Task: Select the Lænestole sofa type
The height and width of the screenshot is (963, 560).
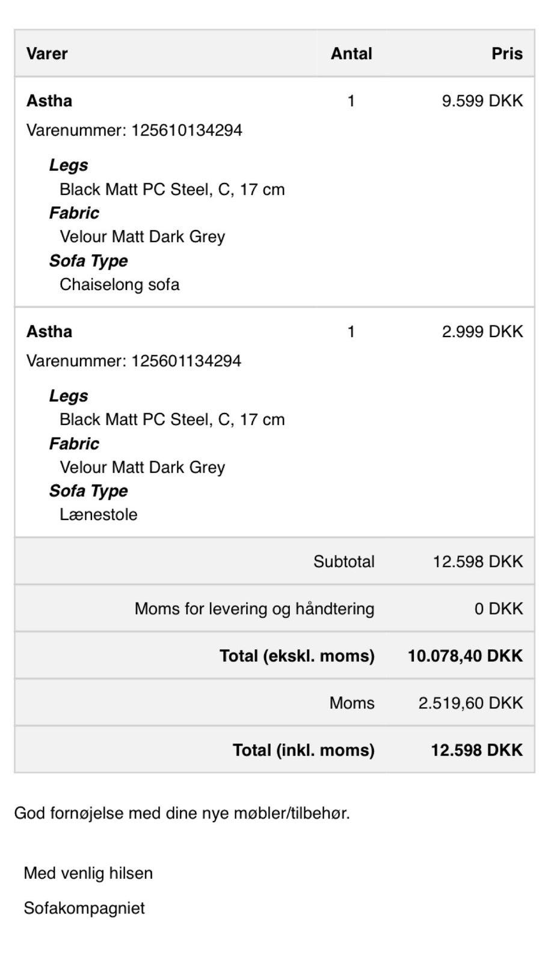Action: pos(98,515)
